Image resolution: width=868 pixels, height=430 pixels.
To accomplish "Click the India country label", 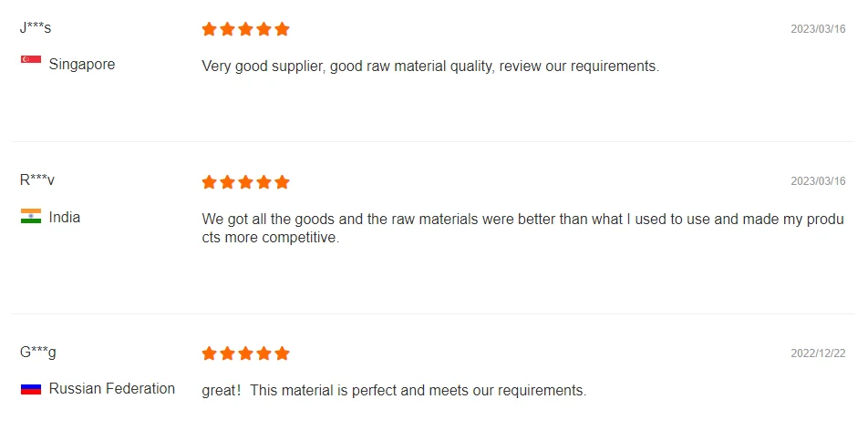I will point(65,217).
